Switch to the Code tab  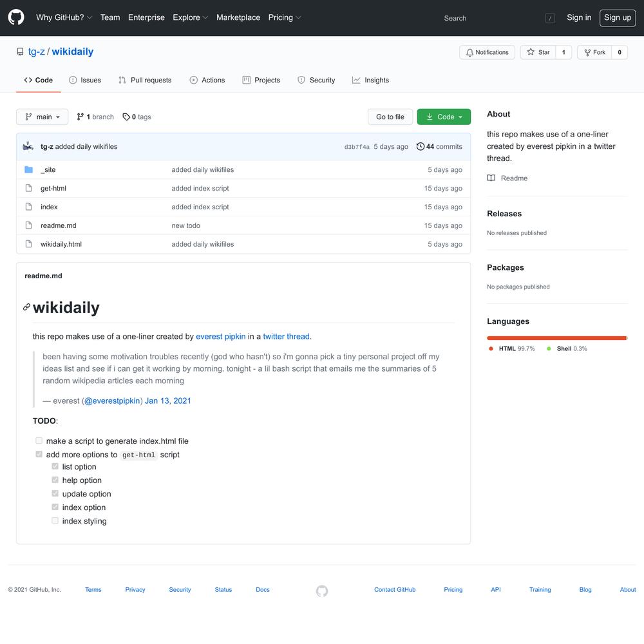coord(39,80)
